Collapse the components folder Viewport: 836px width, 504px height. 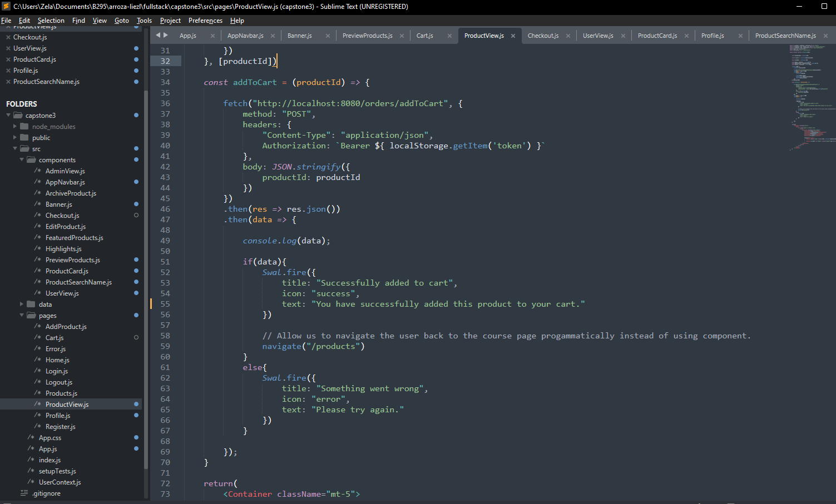tap(22, 160)
